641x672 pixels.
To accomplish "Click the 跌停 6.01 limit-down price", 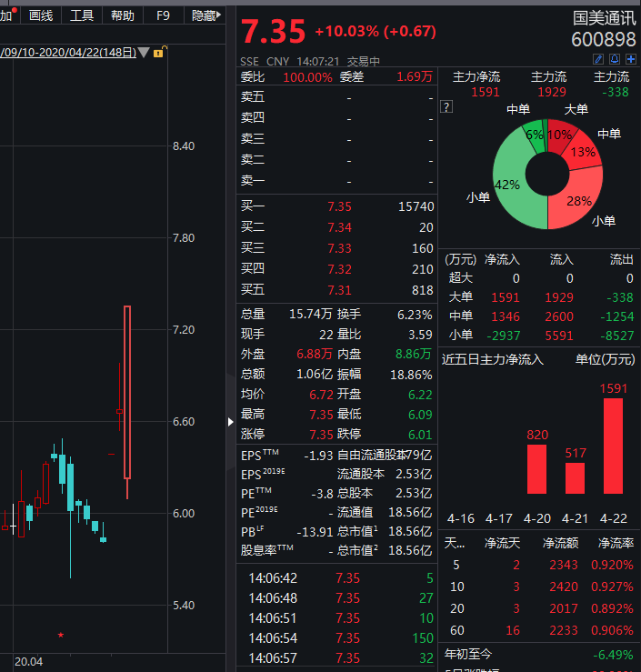I will tap(420, 435).
